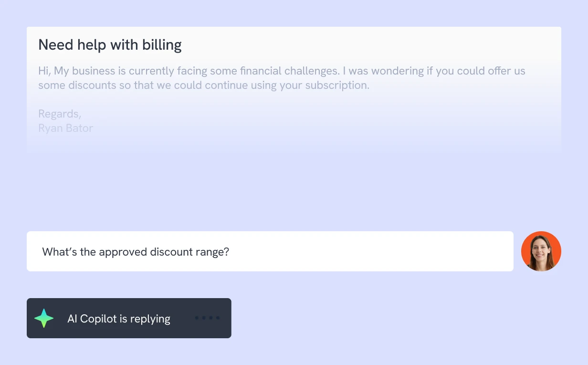Select the 'Need help with billing' heading
588x365 pixels.
point(110,45)
